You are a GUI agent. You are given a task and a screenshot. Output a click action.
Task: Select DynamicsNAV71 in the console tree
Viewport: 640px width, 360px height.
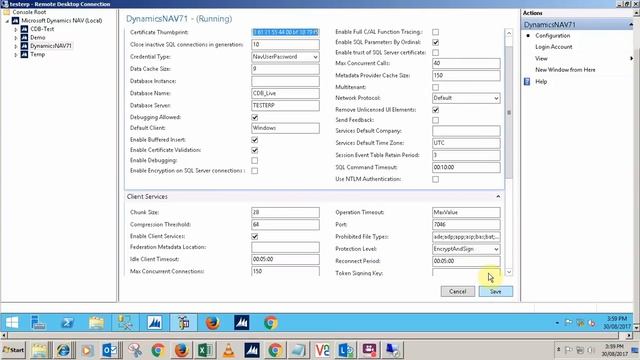51,46
